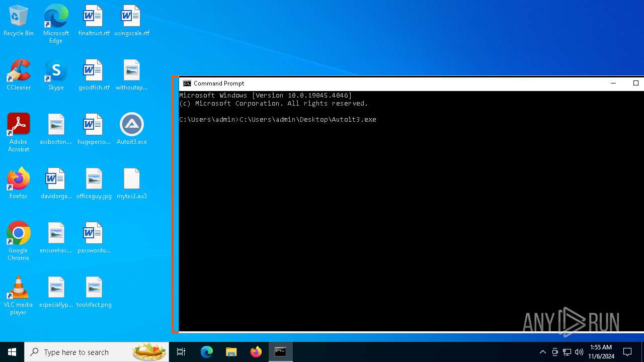Open the Action Center notifications
The height and width of the screenshot is (362, 644).
627,352
